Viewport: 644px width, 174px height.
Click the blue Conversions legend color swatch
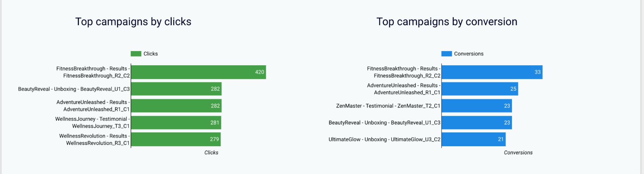pos(447,54)
